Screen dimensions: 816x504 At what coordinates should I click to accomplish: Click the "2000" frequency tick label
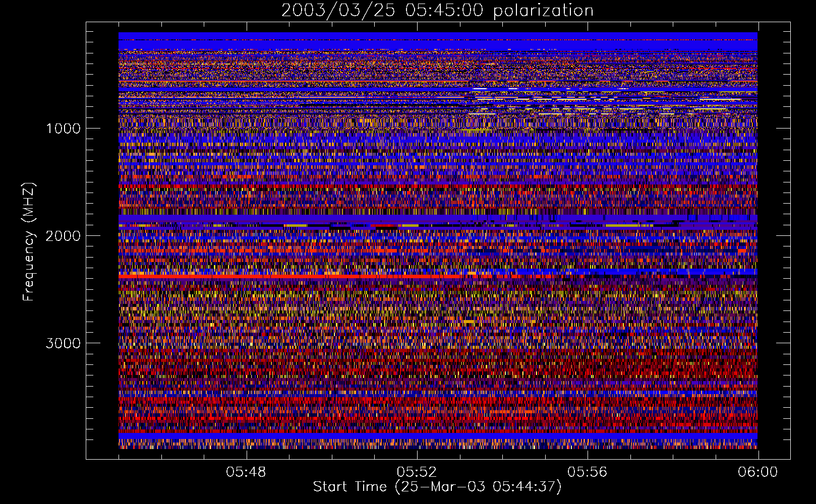pyautogui.click(x=63, y=236)
